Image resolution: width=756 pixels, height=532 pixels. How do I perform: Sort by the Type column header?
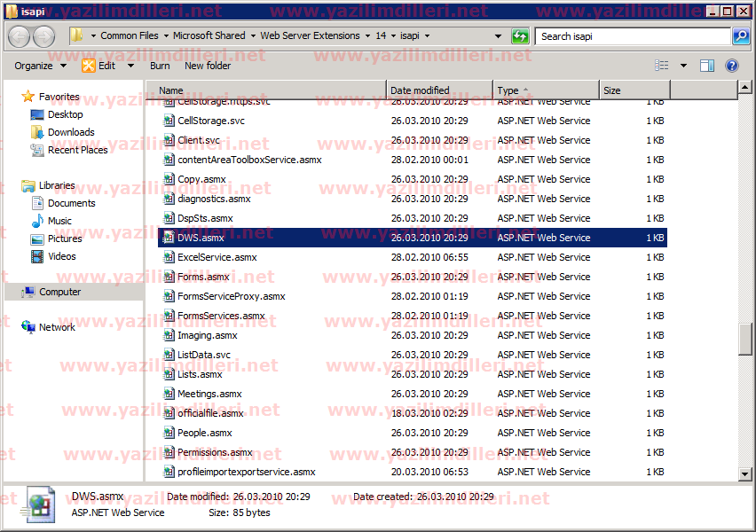[x=546, y=90]
